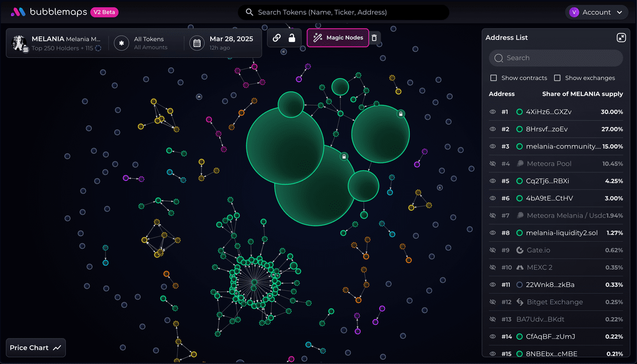Viewport: 637px width, 364px height.
Task: Collapse the Address List panel
Action: point(621,38)
